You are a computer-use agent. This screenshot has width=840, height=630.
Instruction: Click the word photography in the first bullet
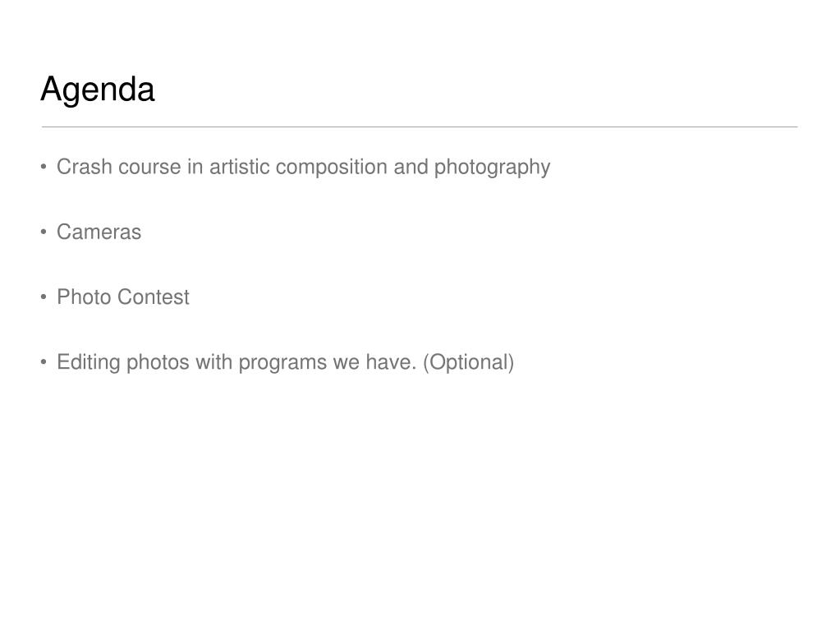tap(493, 168)
